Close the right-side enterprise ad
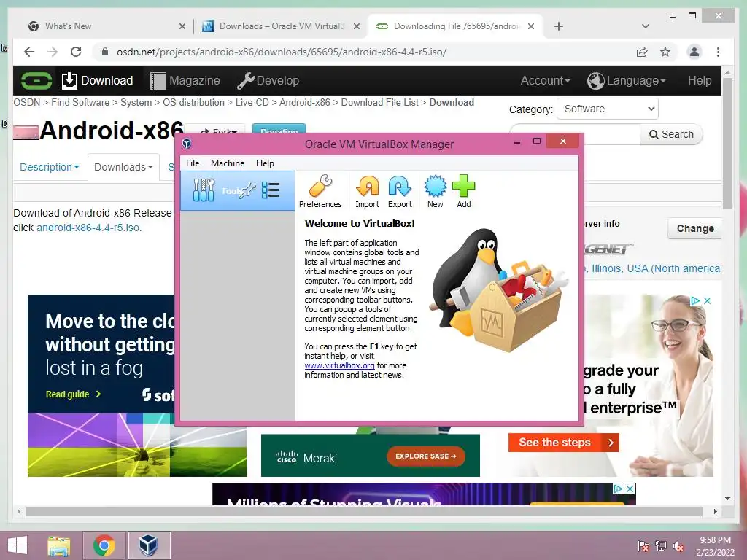 point(708,301)
